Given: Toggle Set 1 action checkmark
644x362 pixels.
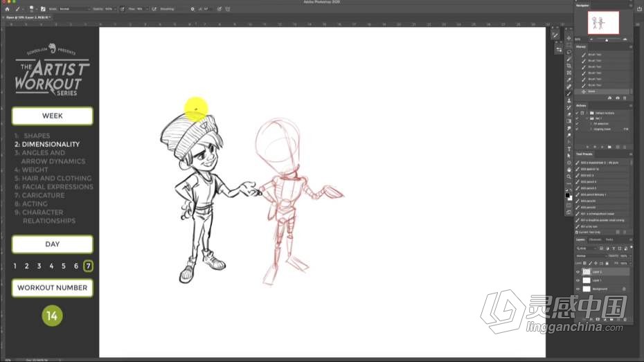Looking at the screenshot, I should tap(577, 118).
